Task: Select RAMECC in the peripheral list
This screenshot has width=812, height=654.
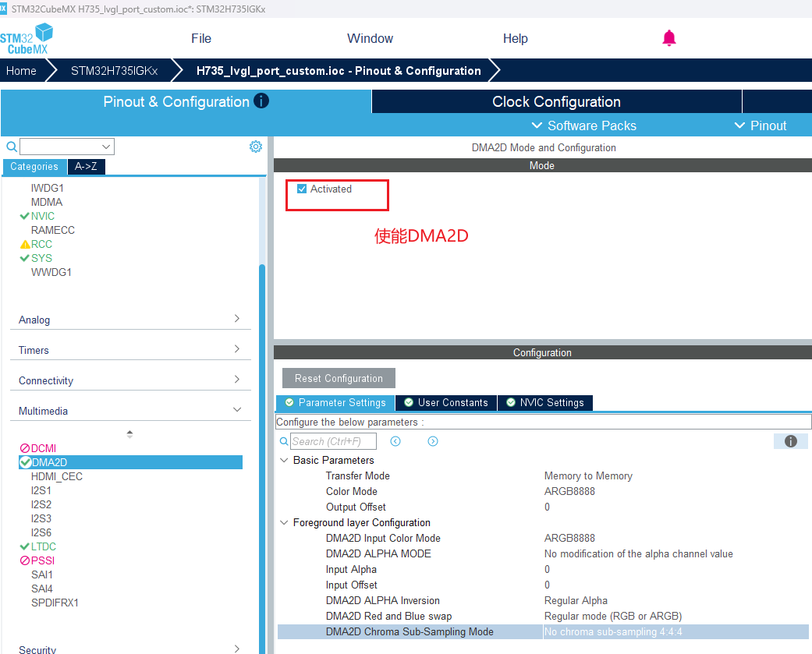Action: pos(53,230)
